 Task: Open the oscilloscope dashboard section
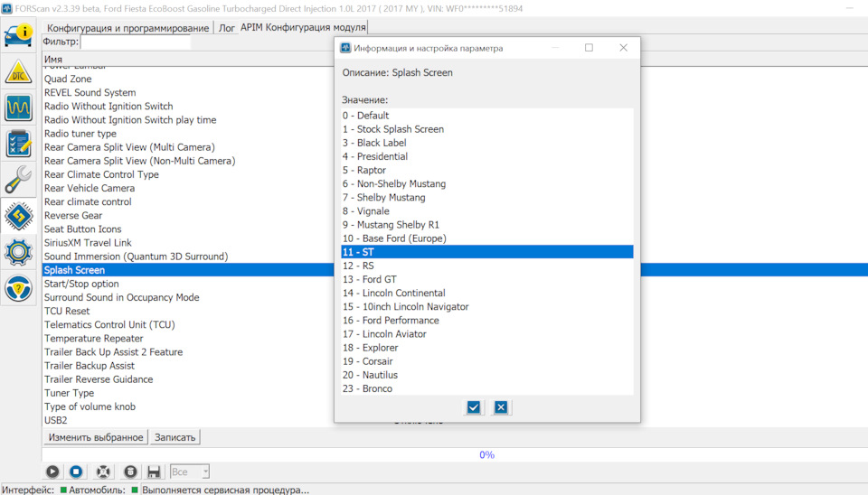point(18,107)
